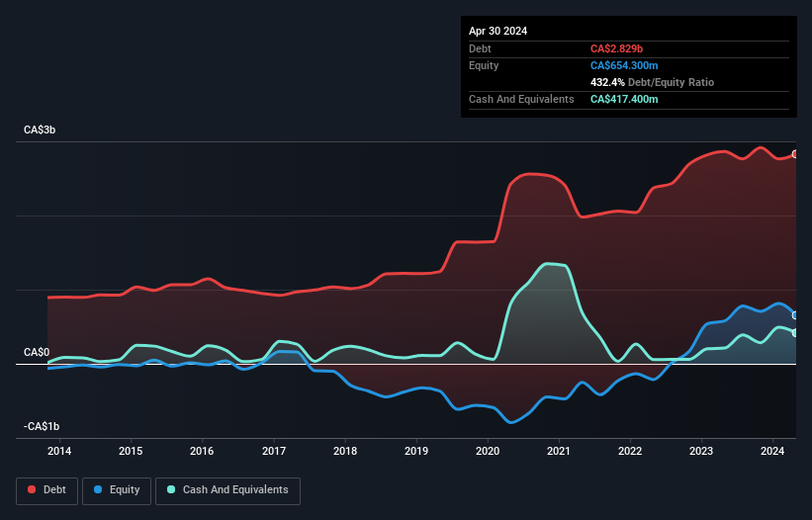
Task: Click the 2019 x-axis label
Action: [416, 451]
